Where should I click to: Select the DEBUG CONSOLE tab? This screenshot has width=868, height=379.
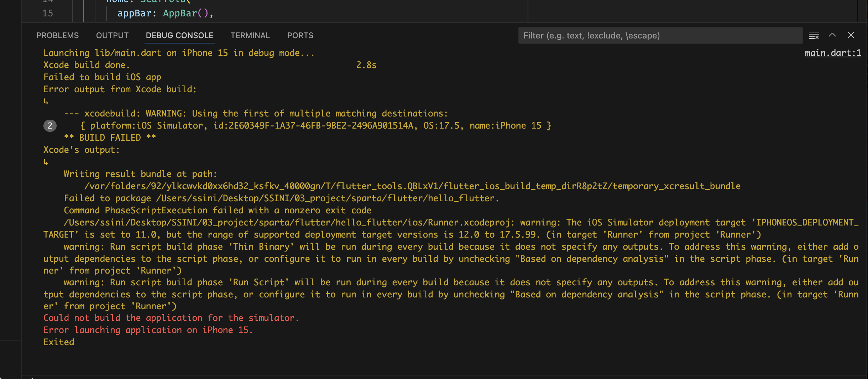point(179,35)
